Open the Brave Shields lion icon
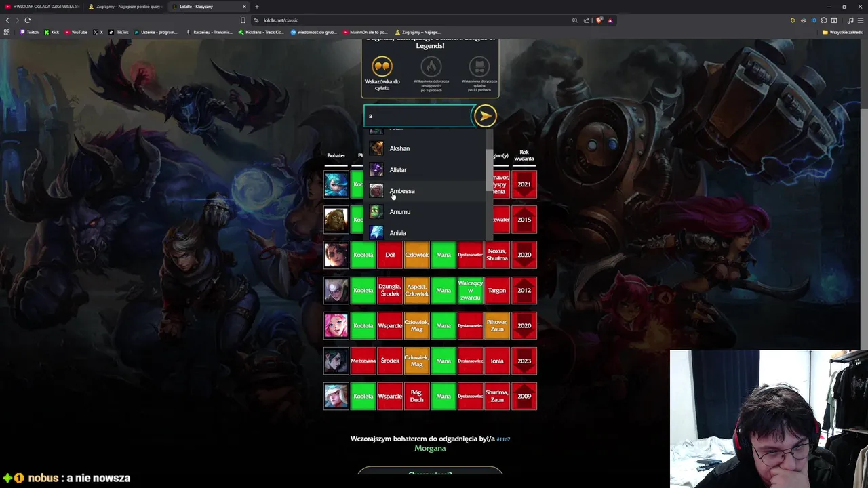This screenshot has height=488, width=868. 599,20
